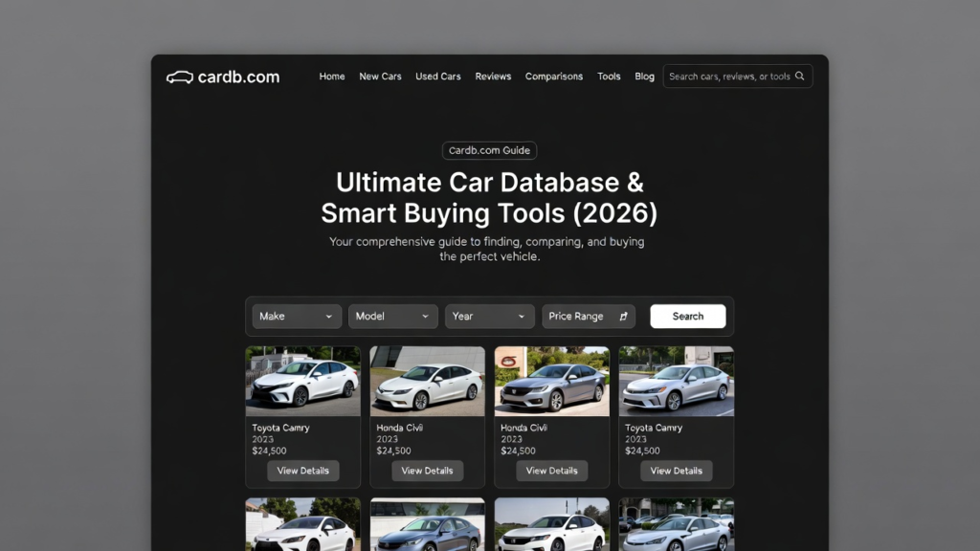Click the magnifier icon in the search bar
Image resolution: width=980 pixels, height=551 pixels.
coord(801,77)
